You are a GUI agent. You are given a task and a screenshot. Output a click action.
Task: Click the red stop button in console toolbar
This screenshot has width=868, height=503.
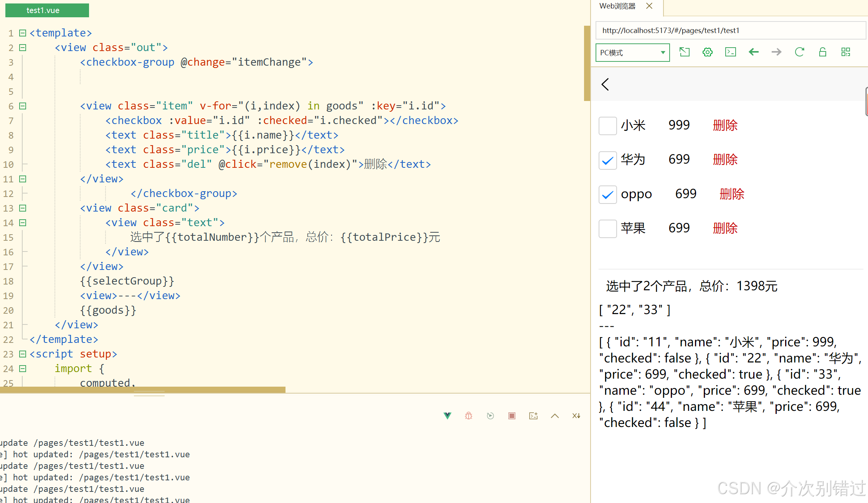click(x=512, y=416)
